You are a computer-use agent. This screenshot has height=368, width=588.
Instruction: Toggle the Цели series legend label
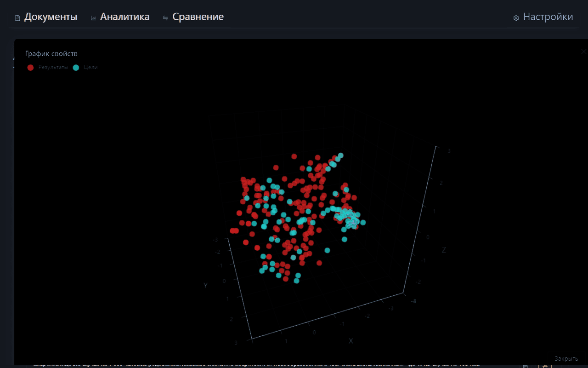[90, 67]
